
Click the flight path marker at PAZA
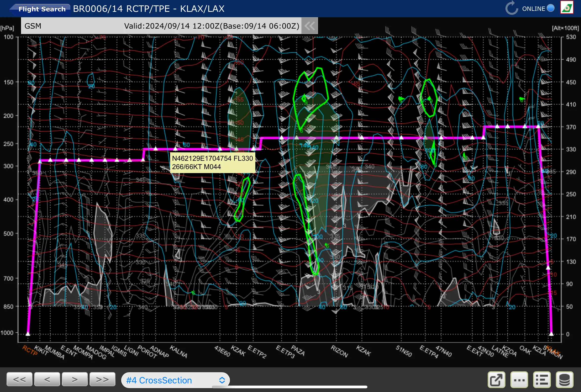(x=297, y=138)
